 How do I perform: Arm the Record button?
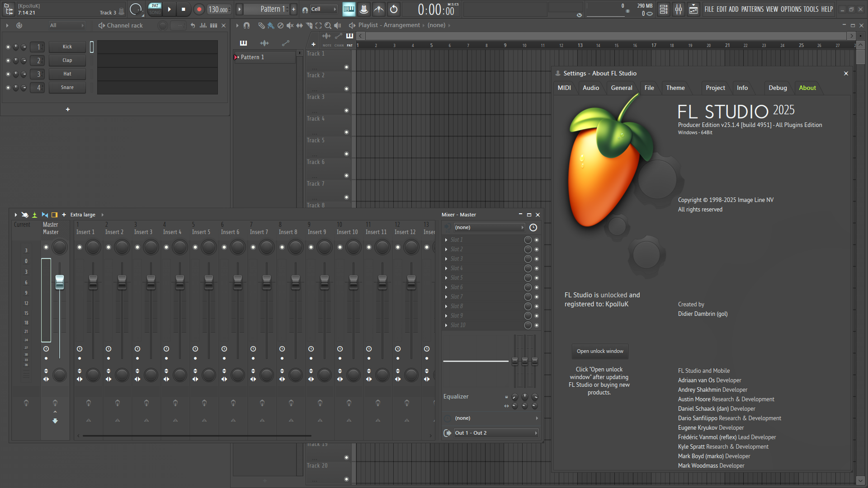point(199,9)
